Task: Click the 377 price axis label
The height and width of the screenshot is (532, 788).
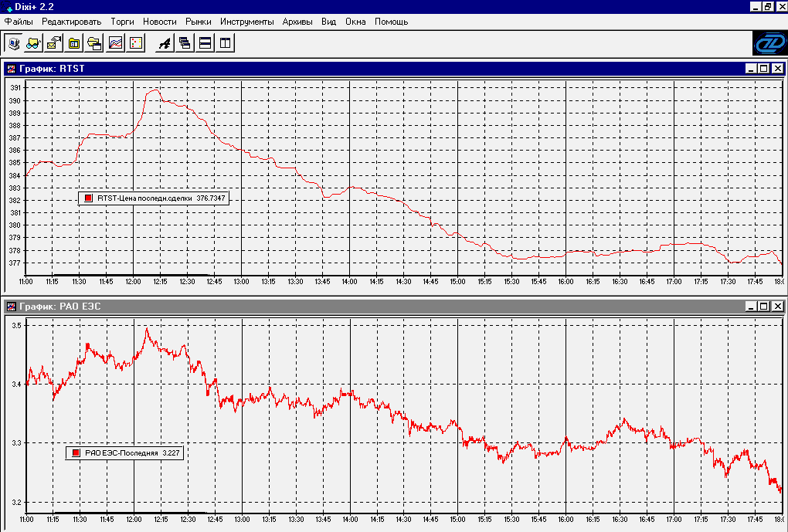Action: click(15, 263)
